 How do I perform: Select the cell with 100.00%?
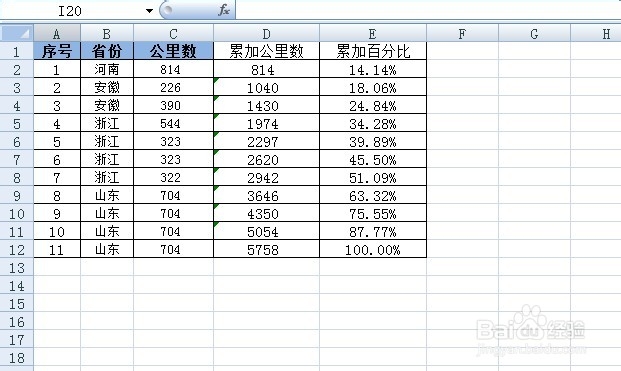pos(373,249)
